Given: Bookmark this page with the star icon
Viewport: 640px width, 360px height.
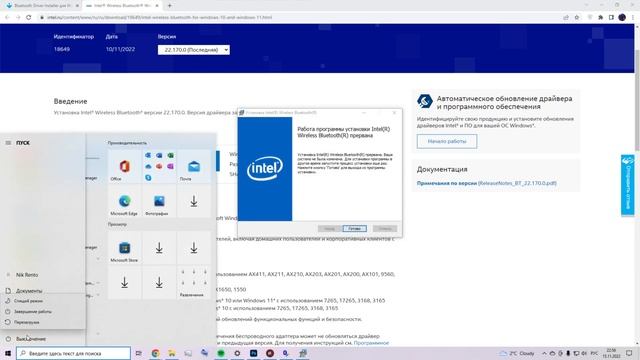Looking at the screenshot, I should [x=577, y=18].
